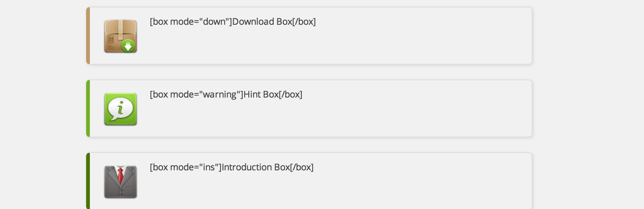
Task: Click the letter i inside the speech bubble
Action: click(120, 109)
